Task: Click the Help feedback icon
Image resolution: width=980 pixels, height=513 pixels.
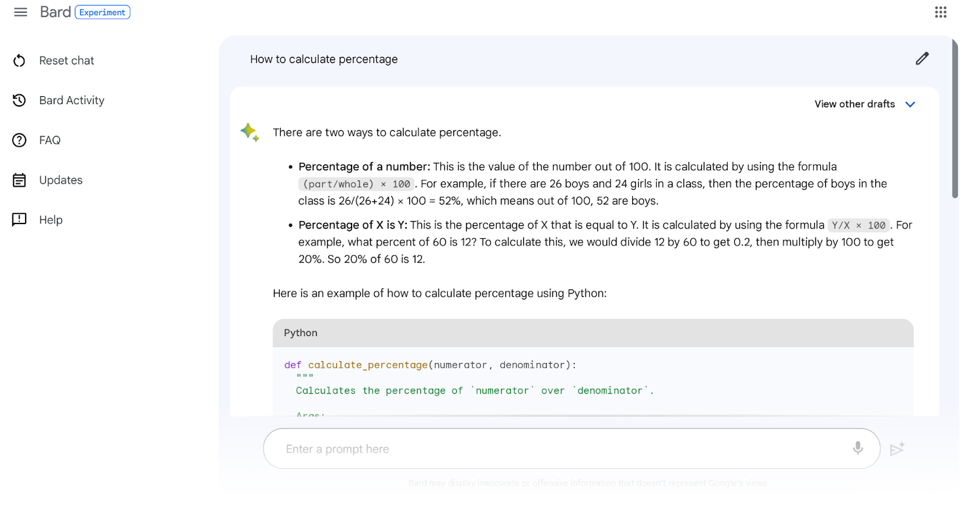Action: (20, 220)
